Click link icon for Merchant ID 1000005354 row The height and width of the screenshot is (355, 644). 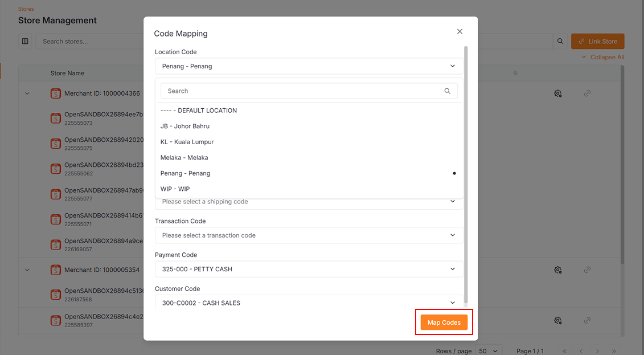pyautogui.click(x=587, y=270)
